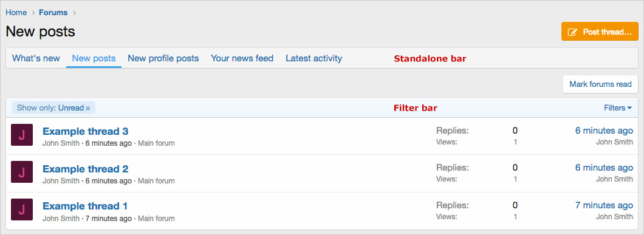
Task: Open Main forum link under Example thread 3
Action: pos(156,143)
